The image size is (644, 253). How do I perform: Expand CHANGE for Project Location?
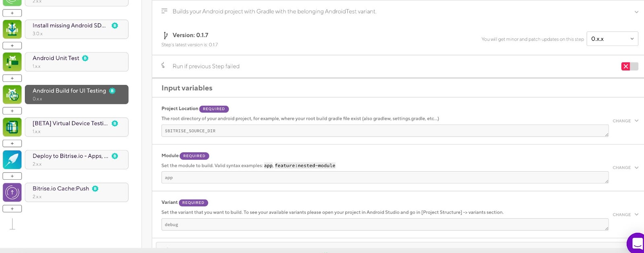pos(625,121)
